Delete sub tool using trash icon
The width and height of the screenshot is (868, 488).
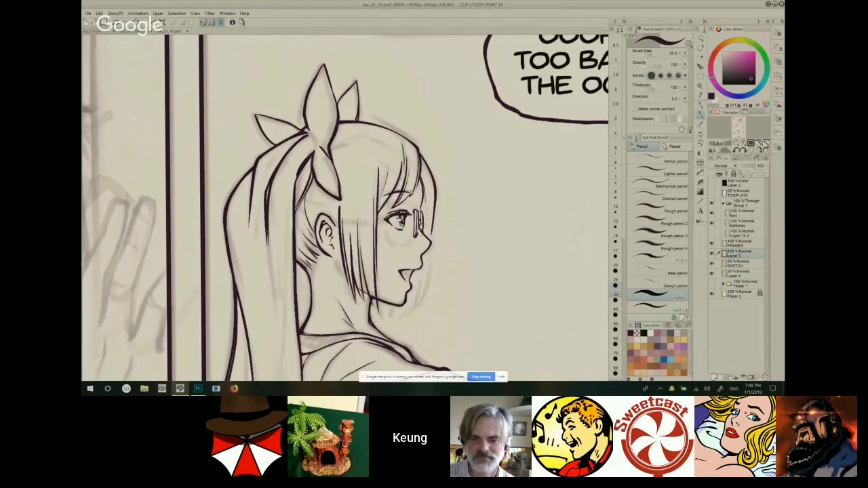[x=688, y=317]
